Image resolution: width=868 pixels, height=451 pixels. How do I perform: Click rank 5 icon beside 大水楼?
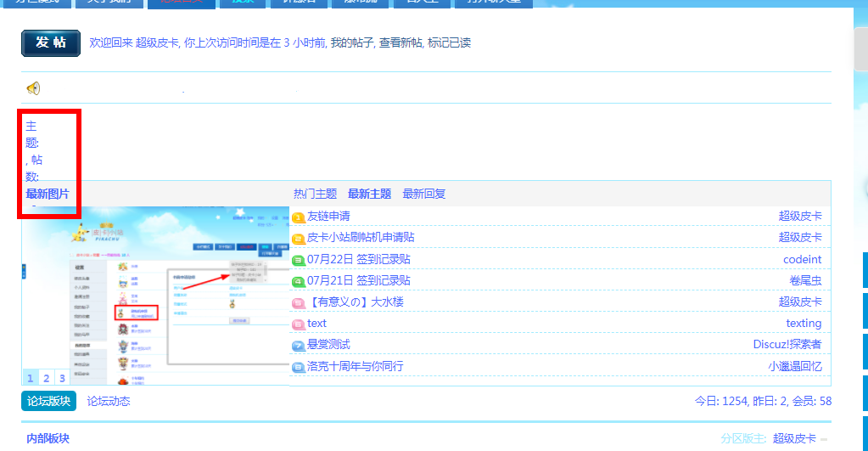(x=299, y=303)
